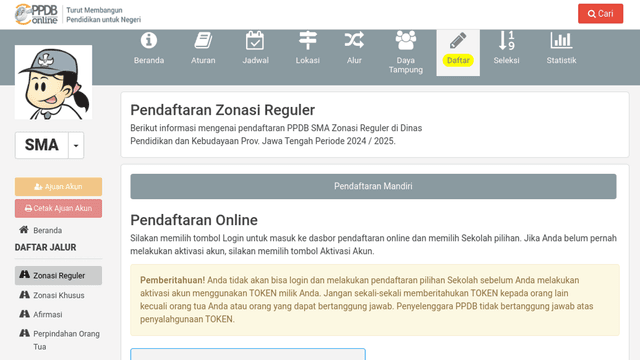The image size is (640, 360).
Task: Click the student mascot image
Action: [53, 82]
